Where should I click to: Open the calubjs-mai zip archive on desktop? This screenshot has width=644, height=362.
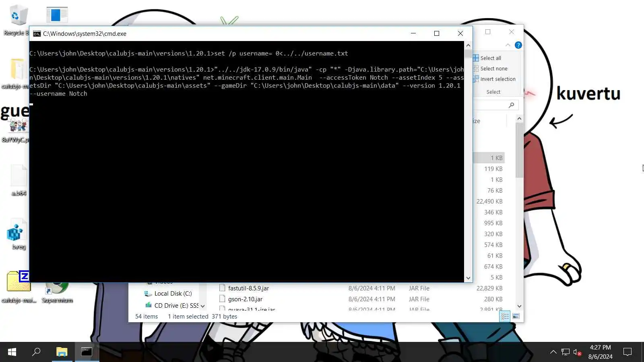19,287
